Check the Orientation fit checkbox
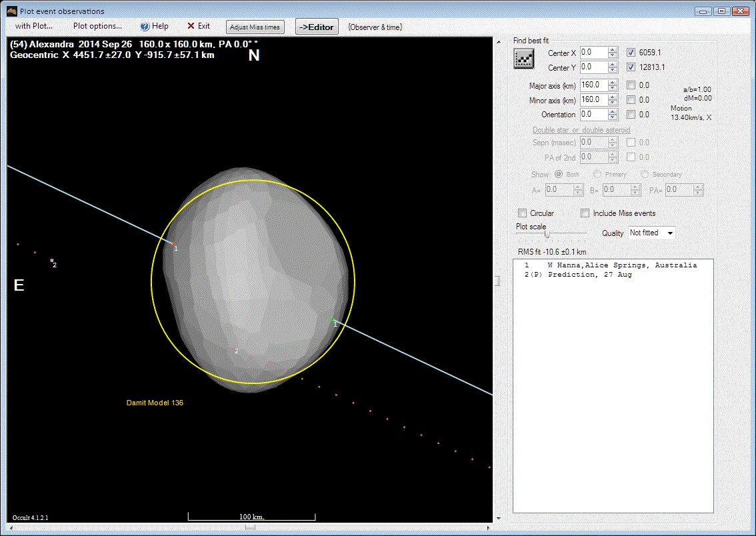The height and width of the screenshot is (536, 756). click(631, 114)
